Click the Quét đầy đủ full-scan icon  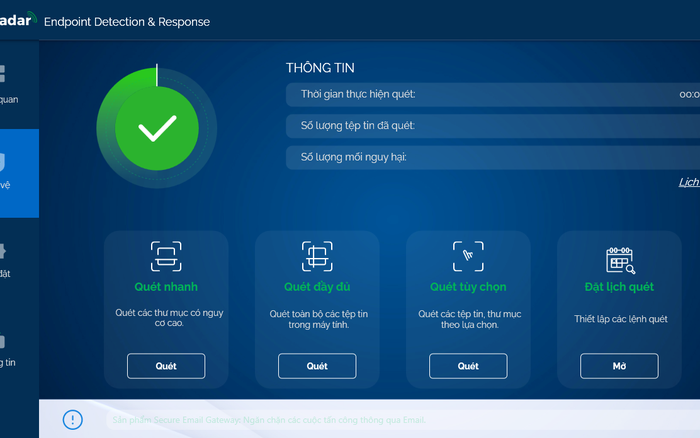(317, 257)
